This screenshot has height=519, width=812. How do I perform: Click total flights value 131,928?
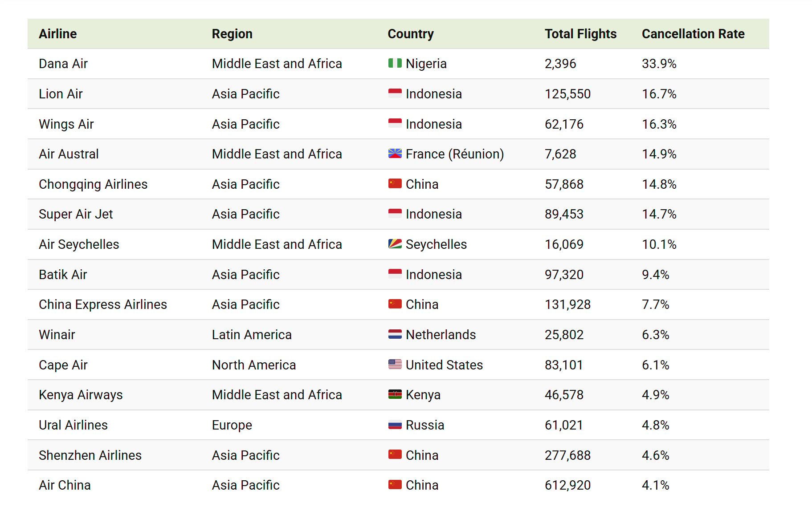(568, 304)
